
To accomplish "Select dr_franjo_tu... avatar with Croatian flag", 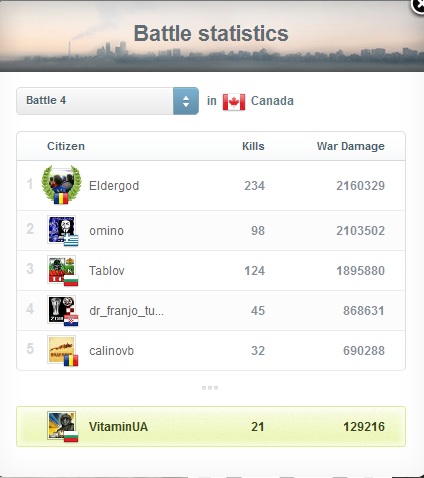I will coord(62,310).
